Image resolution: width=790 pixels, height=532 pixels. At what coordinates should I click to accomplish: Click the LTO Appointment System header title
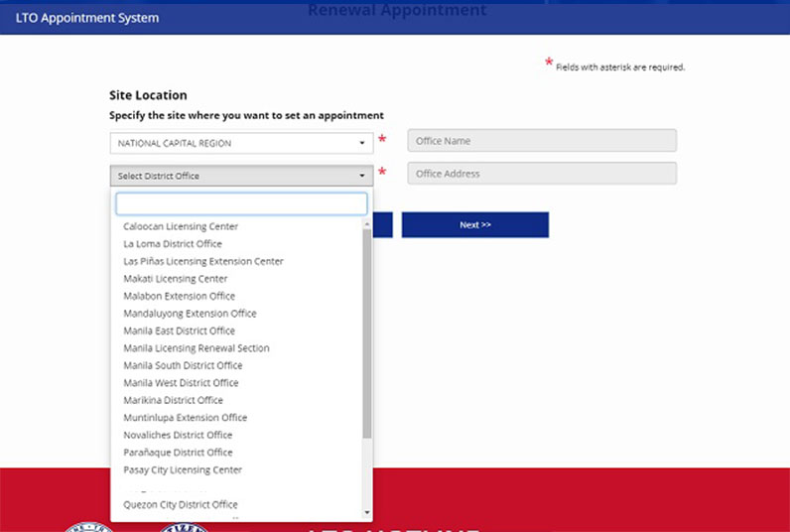(x=87, y=18)
